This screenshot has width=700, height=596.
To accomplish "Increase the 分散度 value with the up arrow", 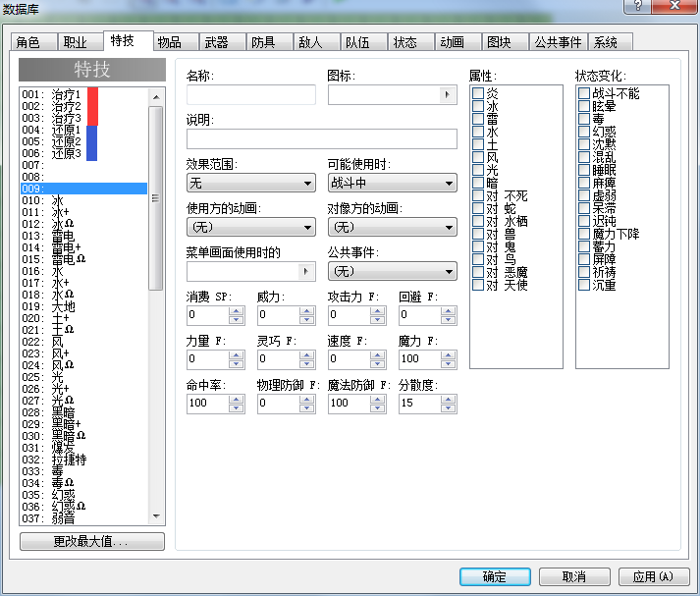I will tap(449, 399).
